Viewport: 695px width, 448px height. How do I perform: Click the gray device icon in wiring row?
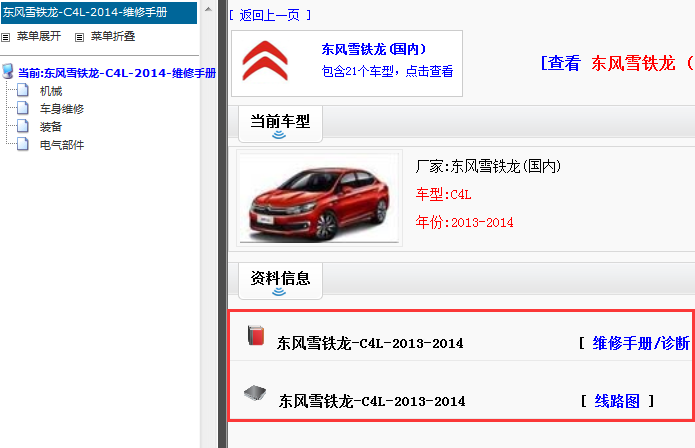pos(255,393)
